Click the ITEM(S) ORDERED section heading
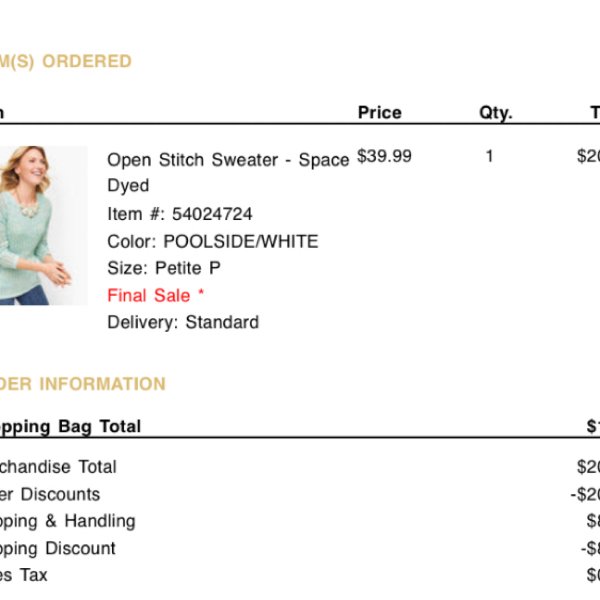 coord(65,61)
